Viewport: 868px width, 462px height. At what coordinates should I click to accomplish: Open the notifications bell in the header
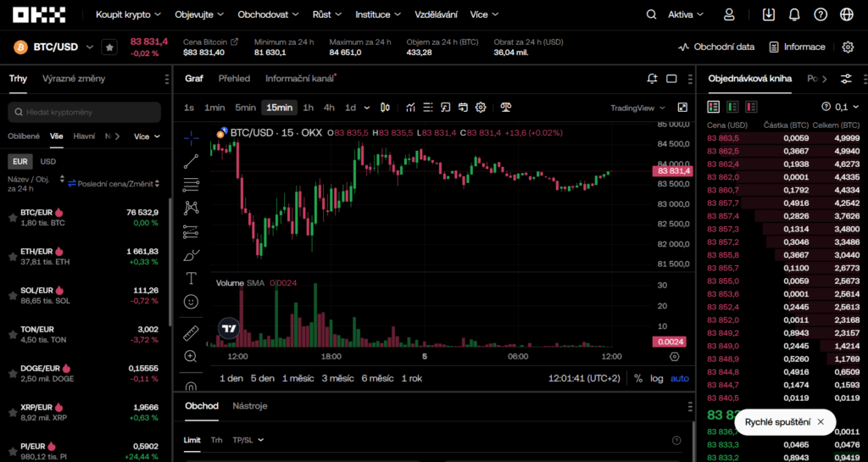(794, 14)
